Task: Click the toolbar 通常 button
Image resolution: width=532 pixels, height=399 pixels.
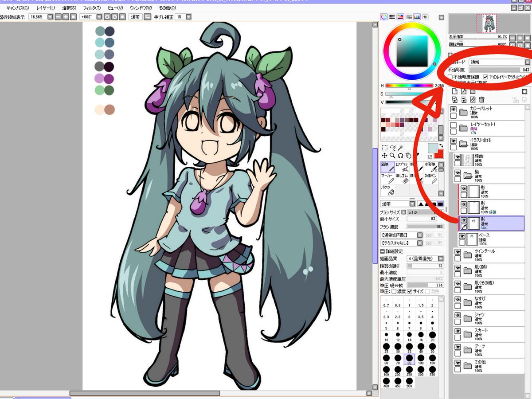Action: coord(136,17)
